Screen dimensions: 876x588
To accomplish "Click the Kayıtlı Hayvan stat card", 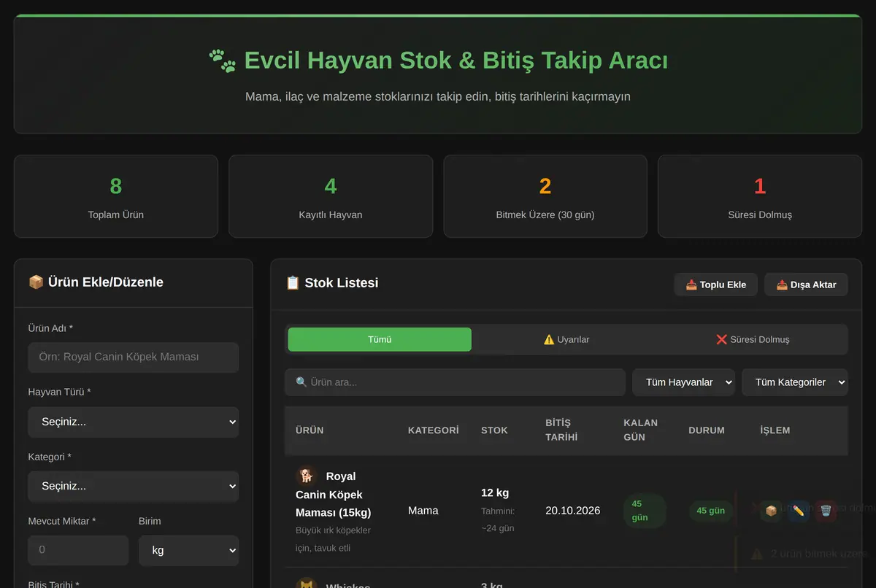I will pyautogui.click(x=331, y=196).
